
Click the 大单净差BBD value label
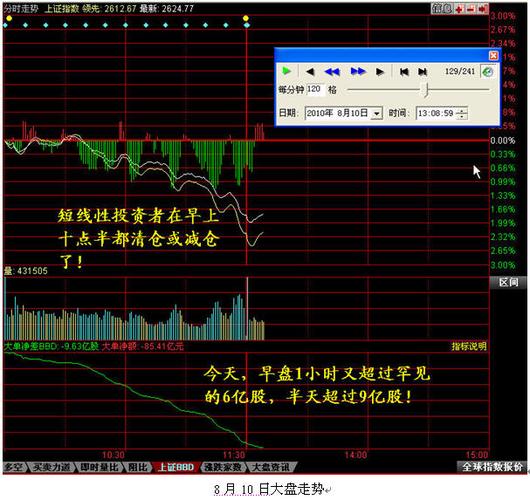tap(51, 347)
